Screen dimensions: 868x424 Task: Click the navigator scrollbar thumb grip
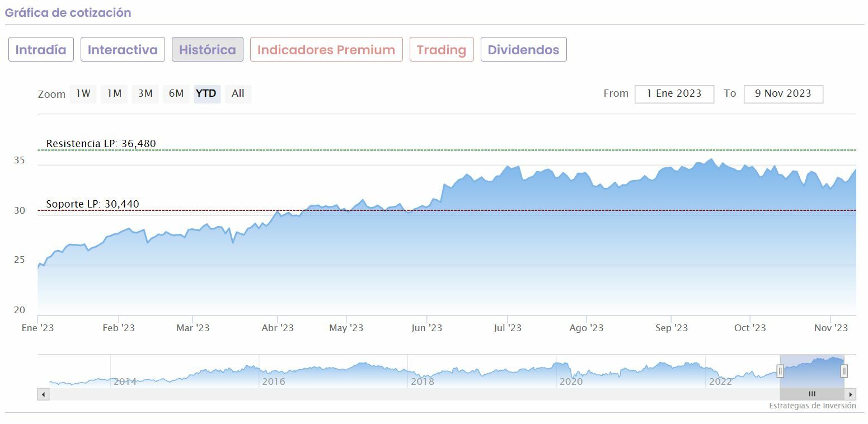pyautogui.click(x=812, y=394)
